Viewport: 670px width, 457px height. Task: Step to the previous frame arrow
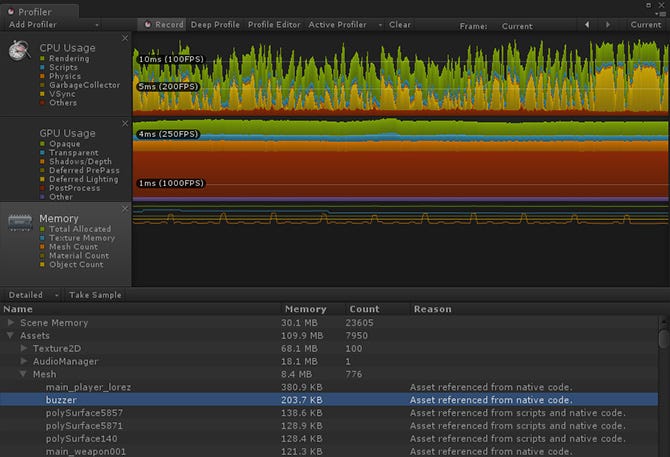tap(587, 25)
